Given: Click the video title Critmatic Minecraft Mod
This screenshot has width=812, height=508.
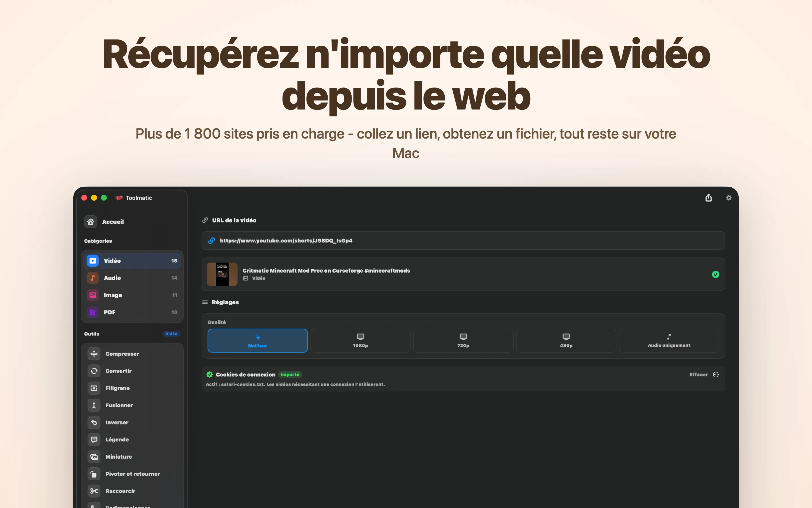Looking at the screenshot, I should (x=326, y=270).
